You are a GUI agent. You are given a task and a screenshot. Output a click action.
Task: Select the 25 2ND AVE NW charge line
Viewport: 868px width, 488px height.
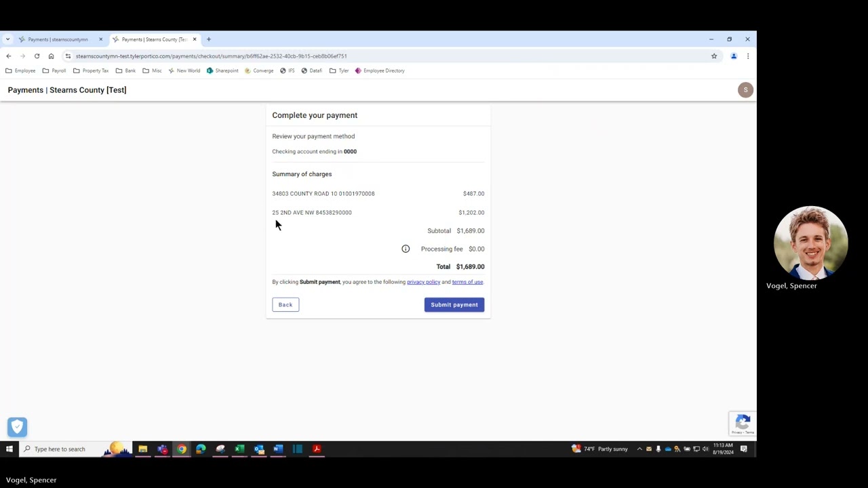(378, 213)
